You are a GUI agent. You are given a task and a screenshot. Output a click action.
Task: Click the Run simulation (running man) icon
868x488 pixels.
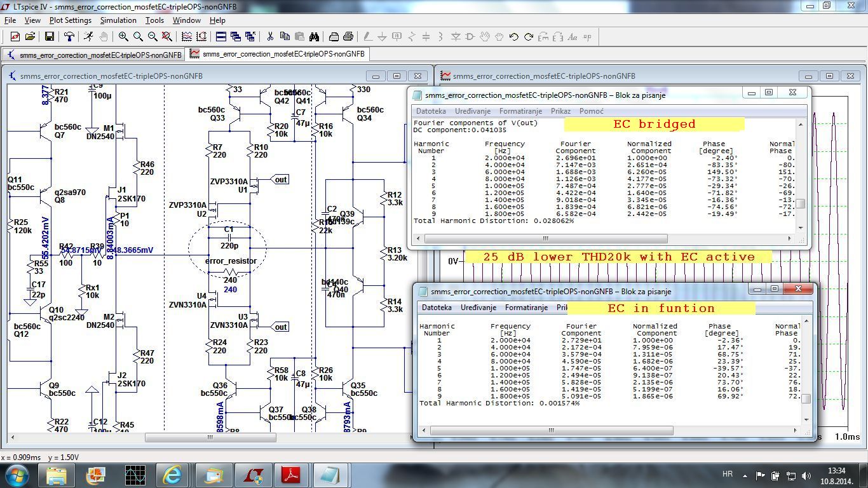pos(88,37)
